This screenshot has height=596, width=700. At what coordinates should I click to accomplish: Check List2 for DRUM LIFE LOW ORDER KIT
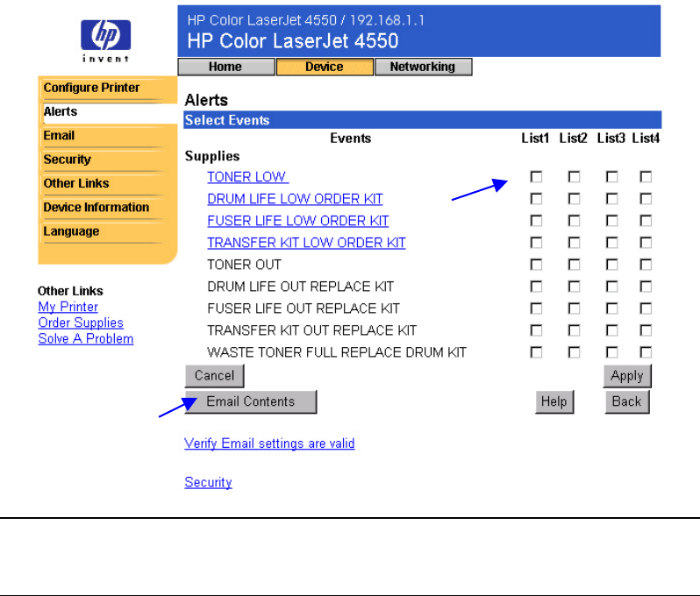point(574,198)
